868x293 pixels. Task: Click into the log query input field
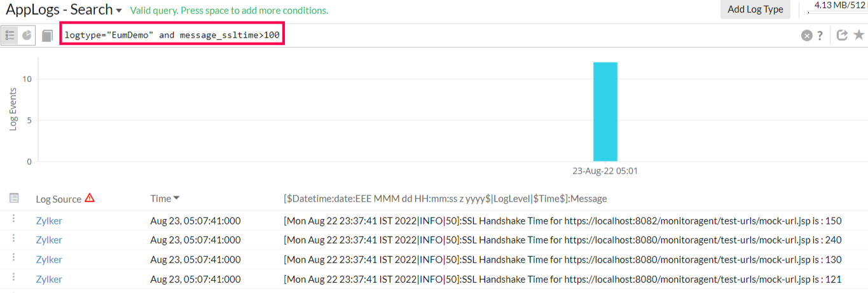pos(172,35)
